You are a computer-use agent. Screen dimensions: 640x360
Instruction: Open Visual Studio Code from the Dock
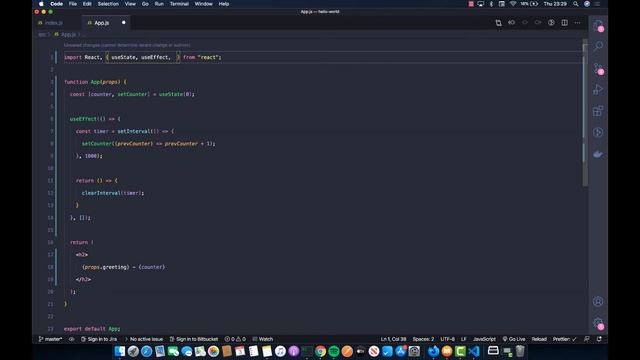coord(473,351)
